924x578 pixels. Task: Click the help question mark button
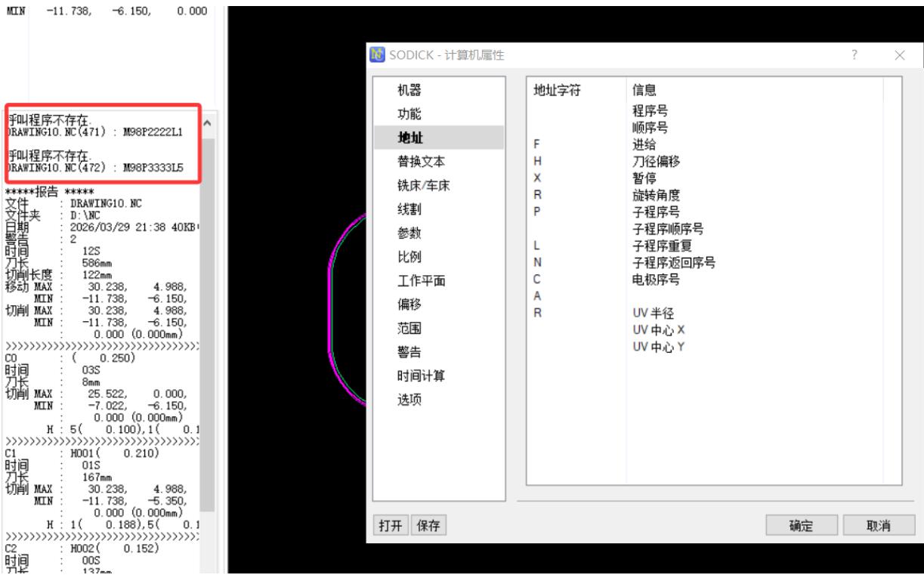tap(854, 55)
